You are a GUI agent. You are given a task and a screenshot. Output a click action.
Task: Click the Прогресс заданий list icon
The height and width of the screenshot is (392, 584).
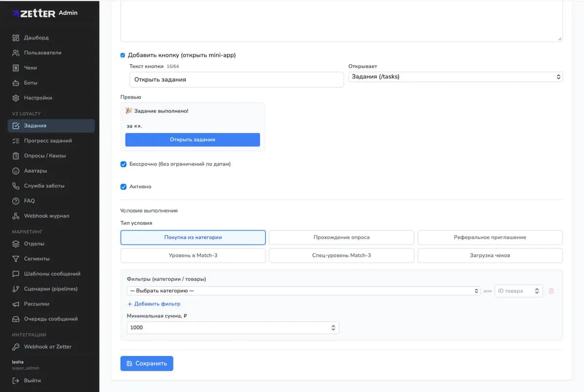tap(16, 141)
